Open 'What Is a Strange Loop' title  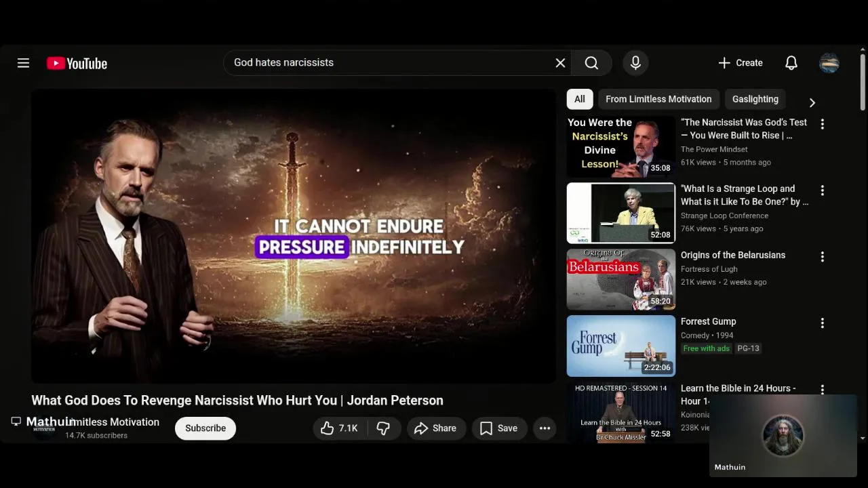click(744, 195)
